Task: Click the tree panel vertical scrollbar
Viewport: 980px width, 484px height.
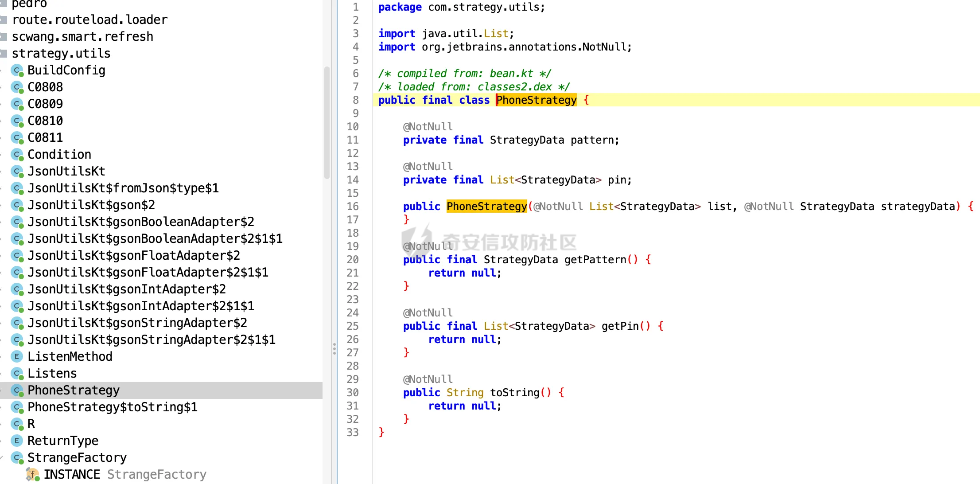Action: point(327,123)
